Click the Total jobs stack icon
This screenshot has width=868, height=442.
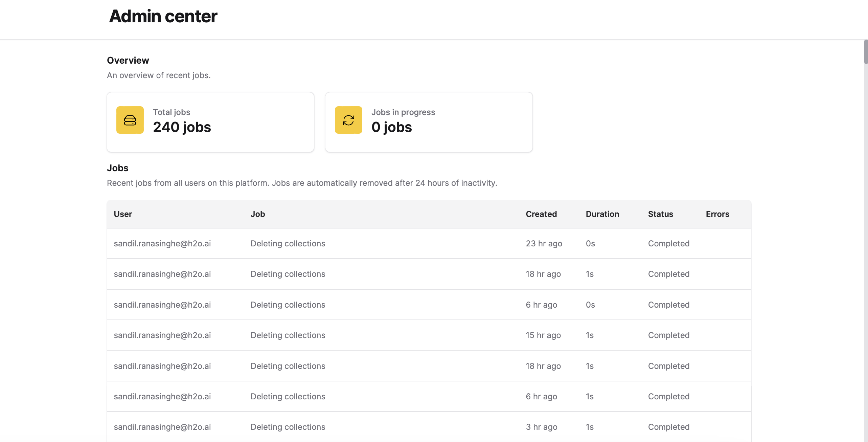[130, 120]
